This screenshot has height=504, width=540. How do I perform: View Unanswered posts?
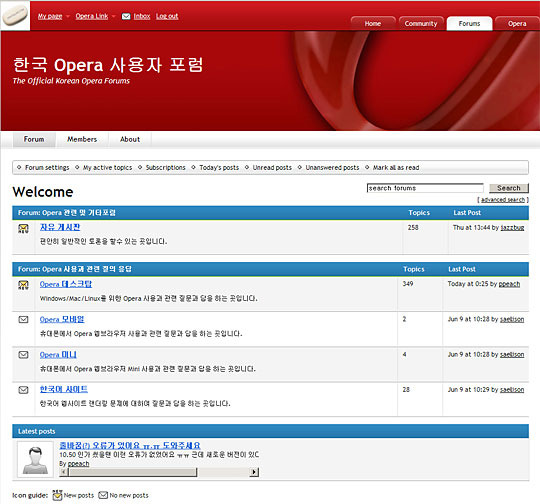coord(332,167)
